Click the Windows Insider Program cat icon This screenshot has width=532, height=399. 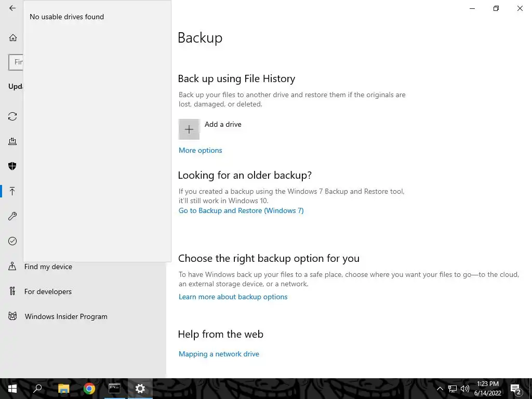coord(12,316)
